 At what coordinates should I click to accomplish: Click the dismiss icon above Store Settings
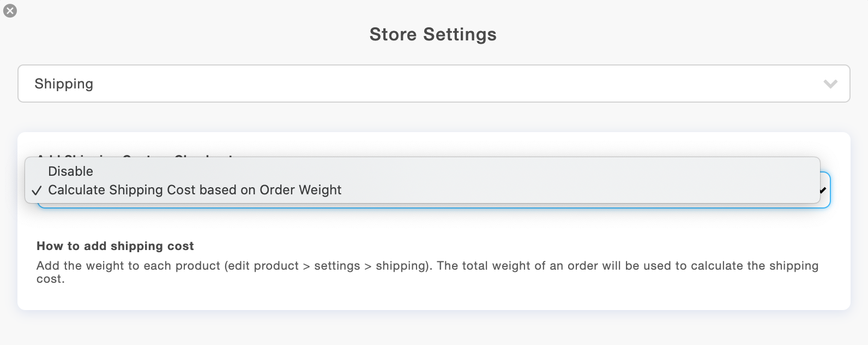point(10,10)
